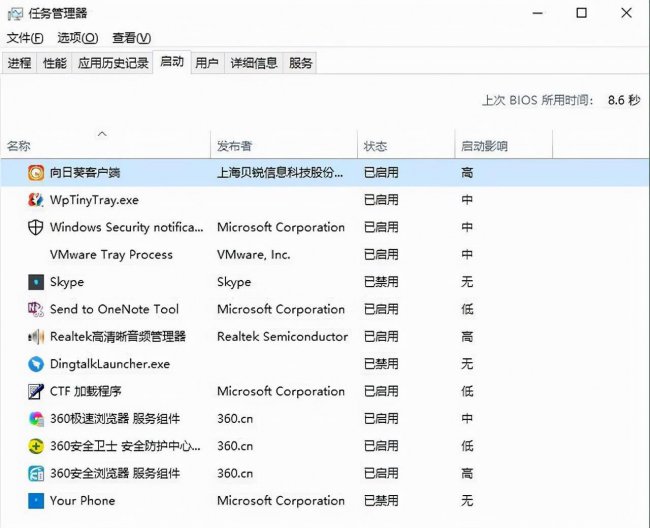Image resolution: width=650 pixels, height=528 pixels.
Task: Click the 360安全卫士 yellow-green icon
Action: tap(36, 446)
